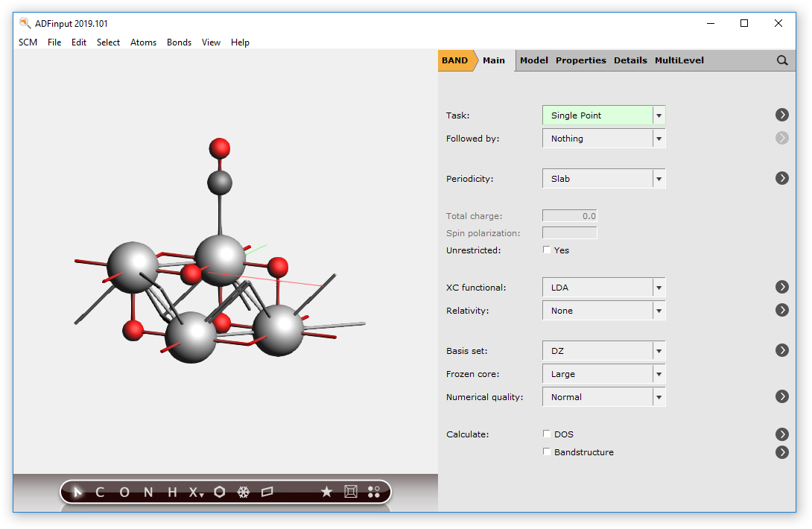Open DOS details arrow

click(782, 434)
